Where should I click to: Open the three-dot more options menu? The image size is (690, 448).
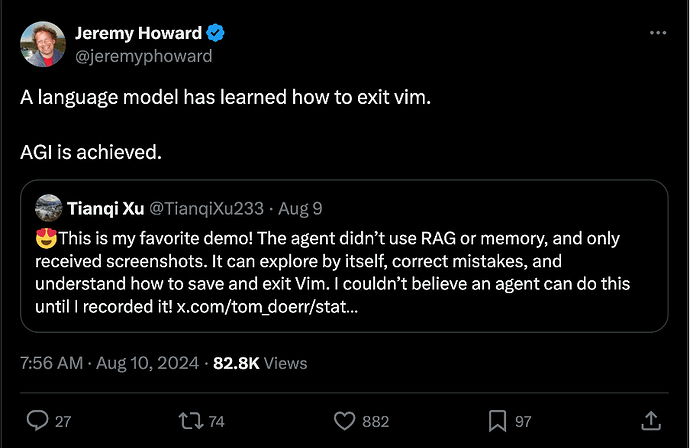[x=657, y=33]
